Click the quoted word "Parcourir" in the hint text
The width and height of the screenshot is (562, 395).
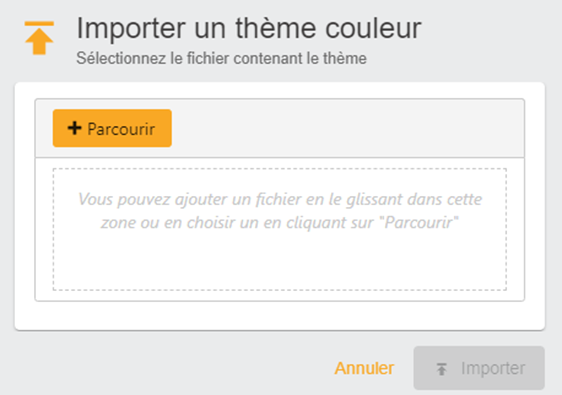(419, 223)
